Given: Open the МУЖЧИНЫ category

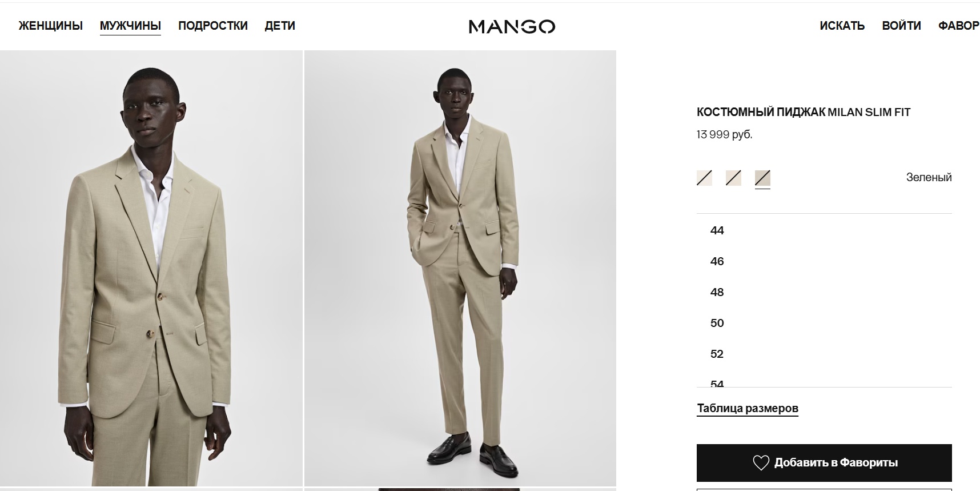Looking at the screenshot, I should pyautogui.click(x=130, y=26).
